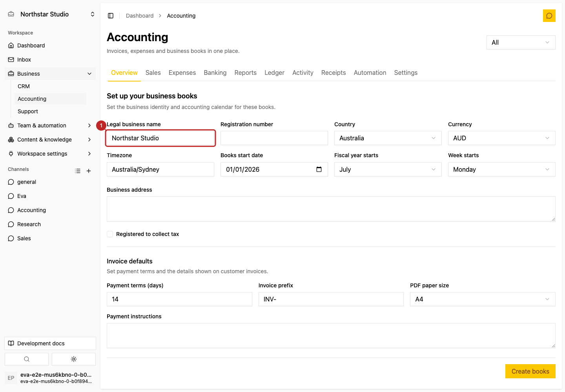
Task: Open the channel list view icon
Action: (x=78, y=171)
